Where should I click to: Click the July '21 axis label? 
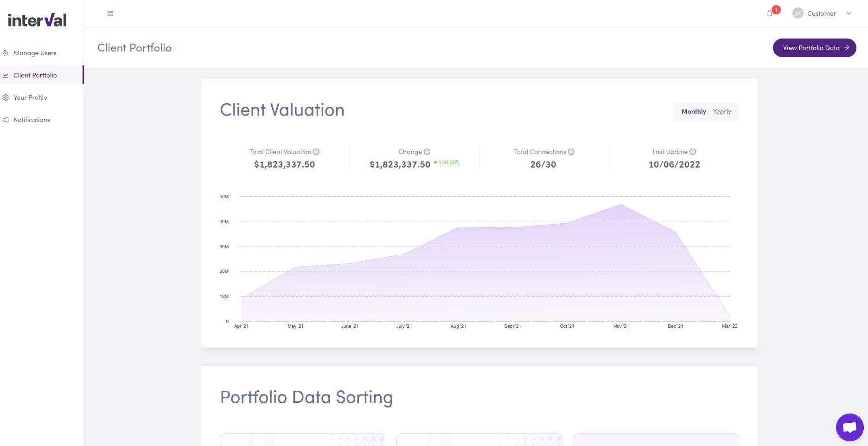404,326
